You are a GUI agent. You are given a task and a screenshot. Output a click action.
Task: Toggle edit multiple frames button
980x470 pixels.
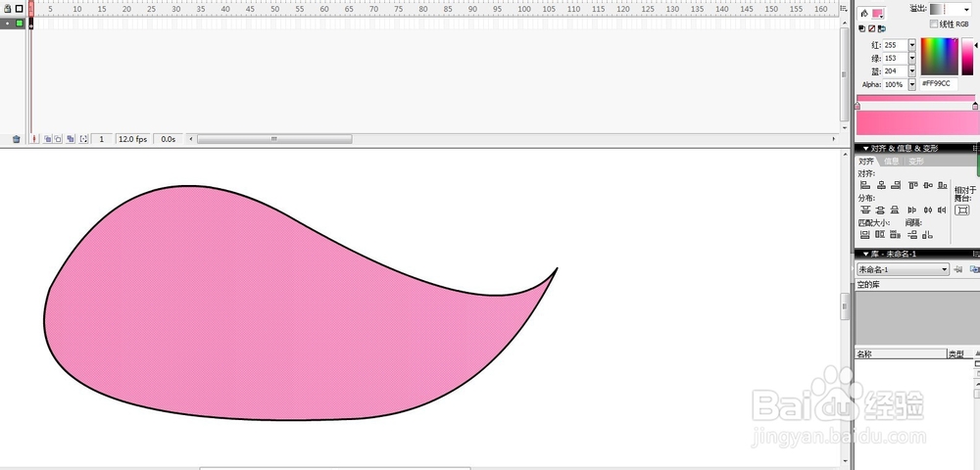pyautogui.click(x=71, y=139)
